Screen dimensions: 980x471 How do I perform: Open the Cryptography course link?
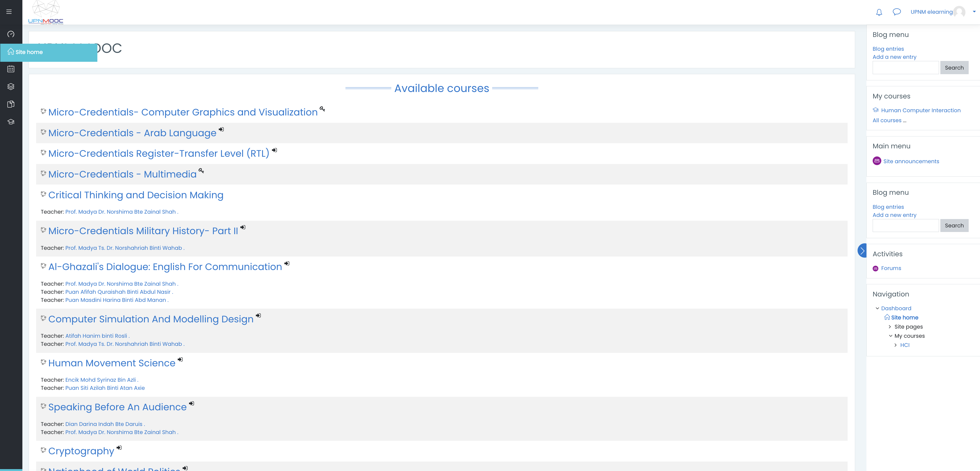(x=81, y=451)
